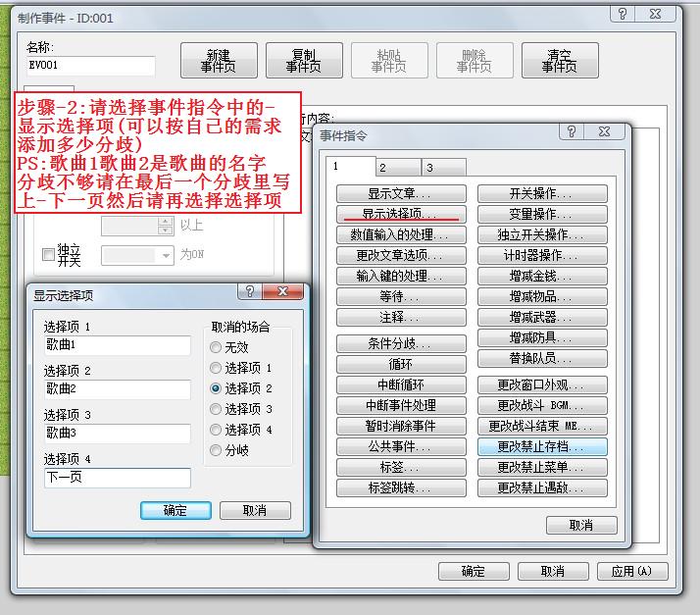Choose 显示选择项 command
Screen dimensions: 700x615
click(401, 215)
